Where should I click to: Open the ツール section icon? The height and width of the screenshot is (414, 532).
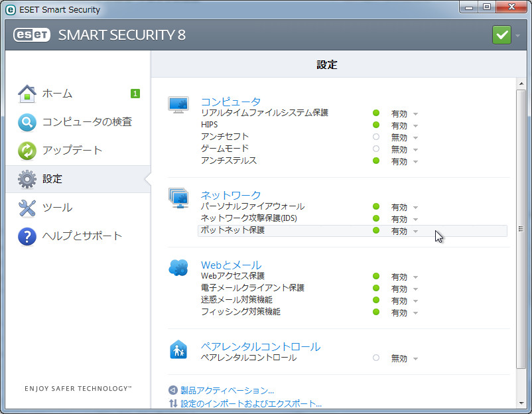click(27, 207)
